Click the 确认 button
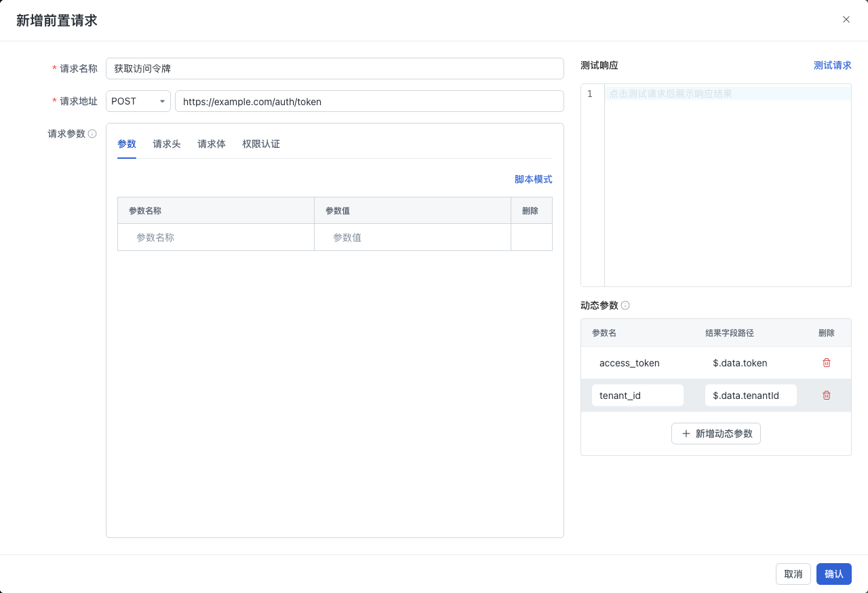Viewport: 868px width, 593px height. click(x=834, y=574)
